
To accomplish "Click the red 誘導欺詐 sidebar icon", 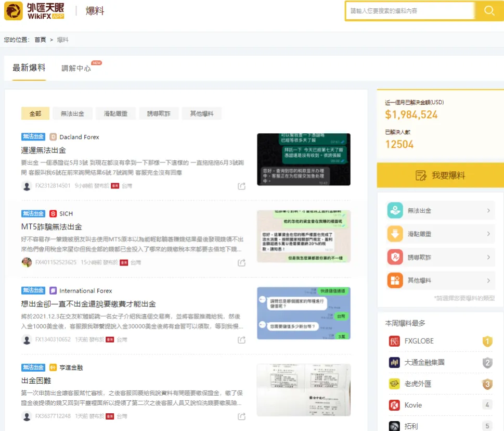I will coord(395,257).
